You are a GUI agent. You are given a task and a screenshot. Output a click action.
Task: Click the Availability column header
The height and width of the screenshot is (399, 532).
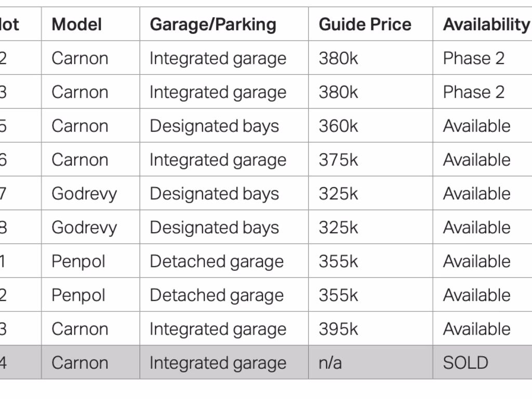486,24
